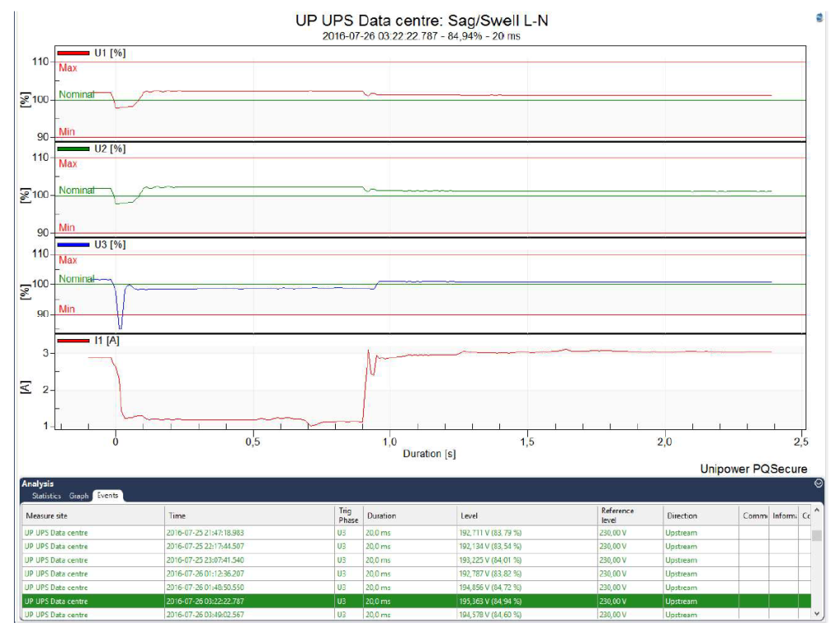840x632 pixels.
Task: Click the U3 trig phase in the 01:48:50.550 row
Action: pyautogui.click(x=342, y=588)
